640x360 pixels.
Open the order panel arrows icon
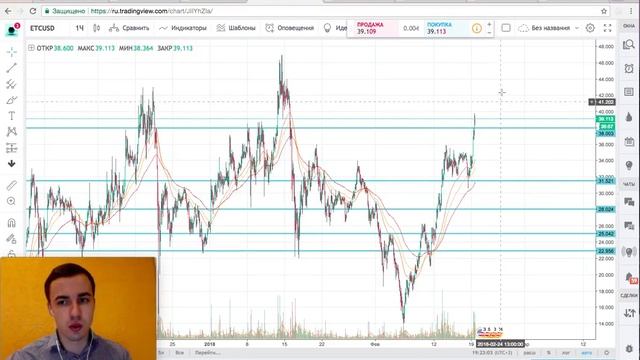629,313
